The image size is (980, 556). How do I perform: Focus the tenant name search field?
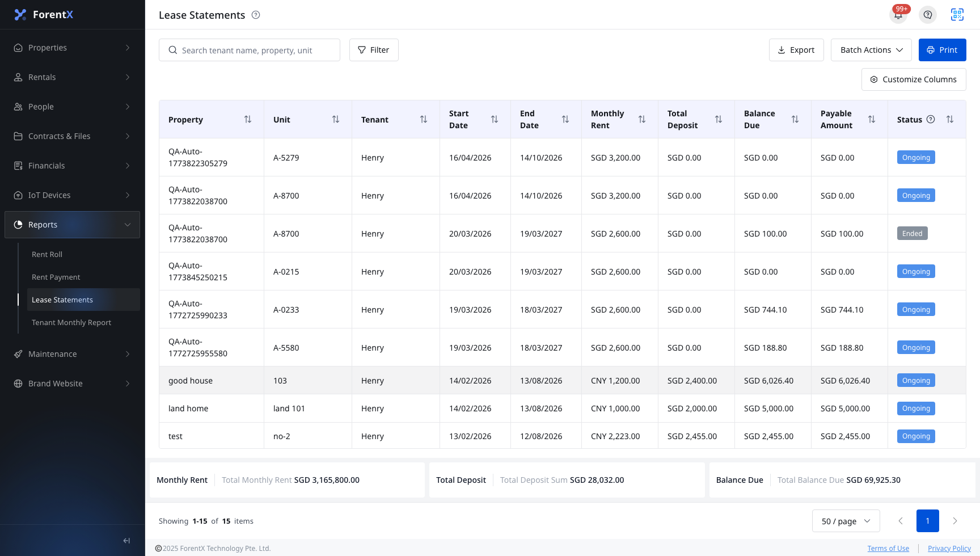tap(250, 50)
